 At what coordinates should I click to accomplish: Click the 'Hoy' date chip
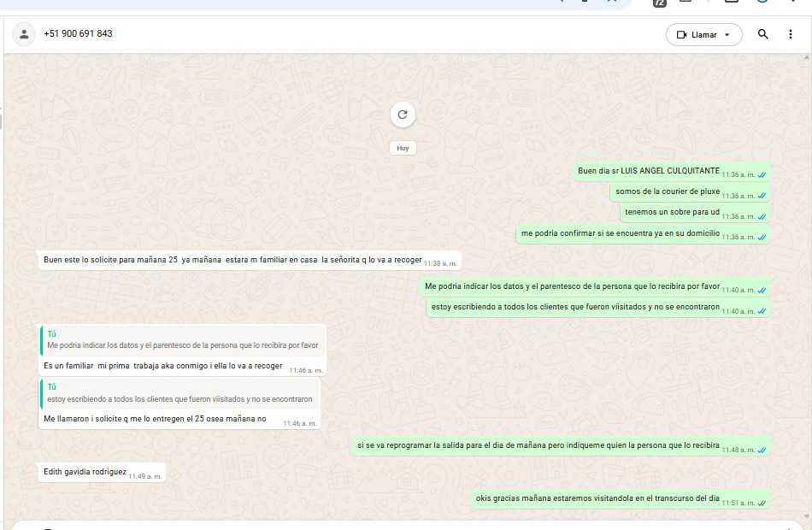(x=403, y=148)
